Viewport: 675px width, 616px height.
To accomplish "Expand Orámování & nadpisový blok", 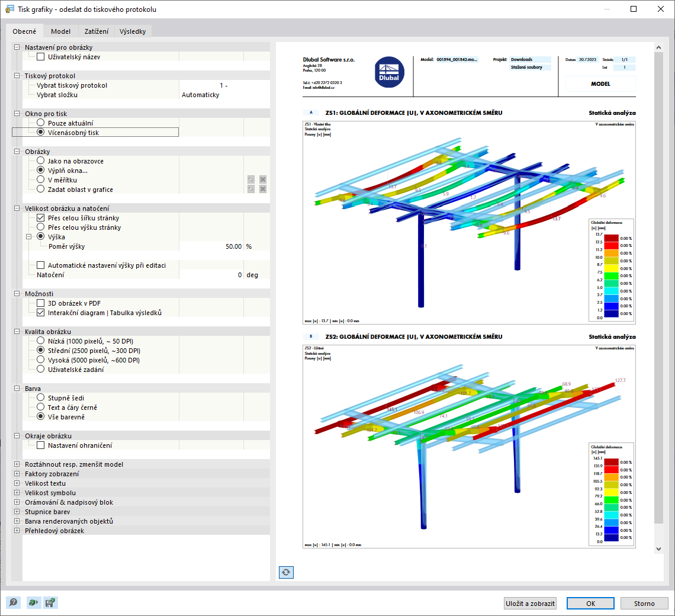I will coord(17,502).
